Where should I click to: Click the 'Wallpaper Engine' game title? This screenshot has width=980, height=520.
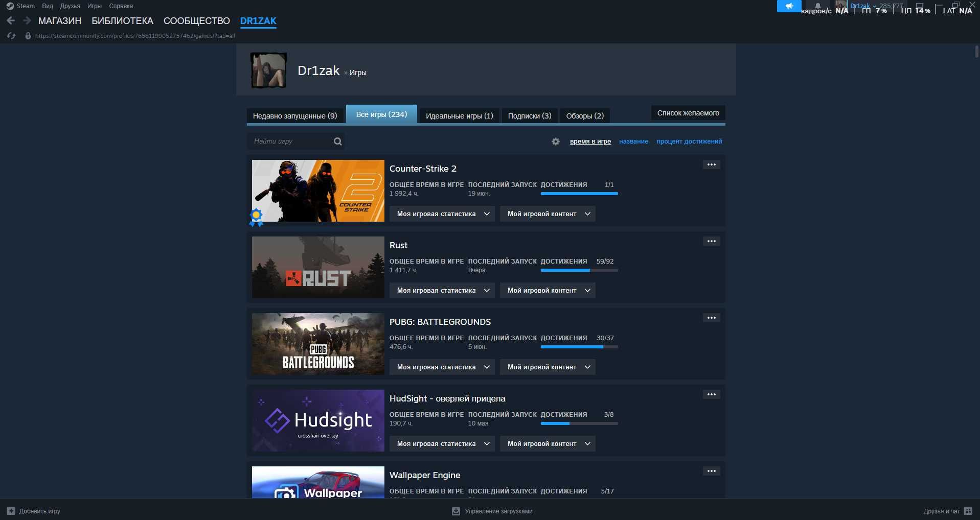(x=425, y=475)
